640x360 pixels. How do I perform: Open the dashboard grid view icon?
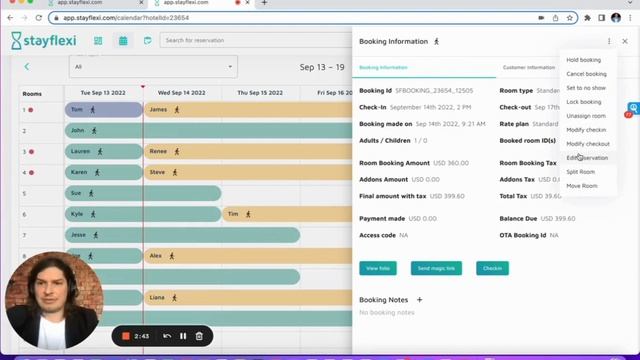98,40
